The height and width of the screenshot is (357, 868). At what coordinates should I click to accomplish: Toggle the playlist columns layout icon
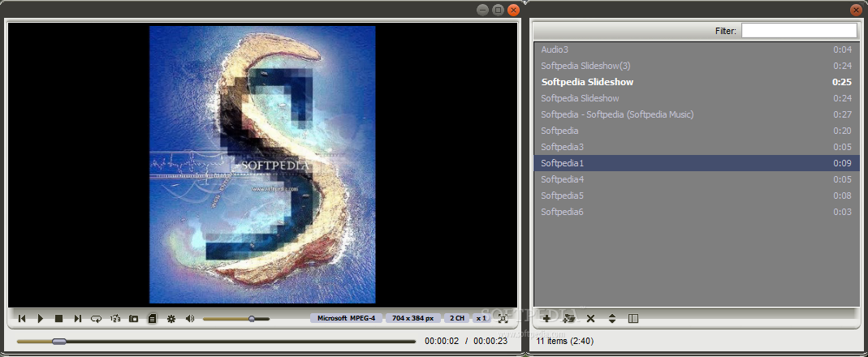click(x=634, y=318)
